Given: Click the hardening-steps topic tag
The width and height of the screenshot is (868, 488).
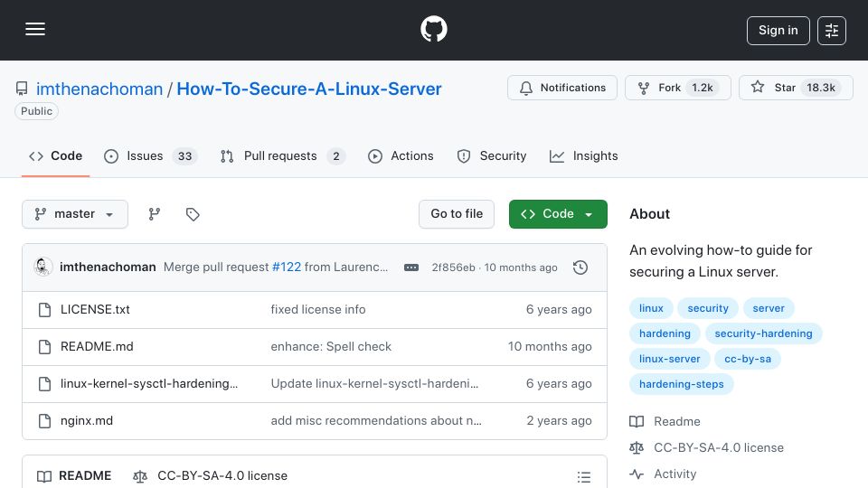Looking at the screenshot, I should [x=682, y=385].
